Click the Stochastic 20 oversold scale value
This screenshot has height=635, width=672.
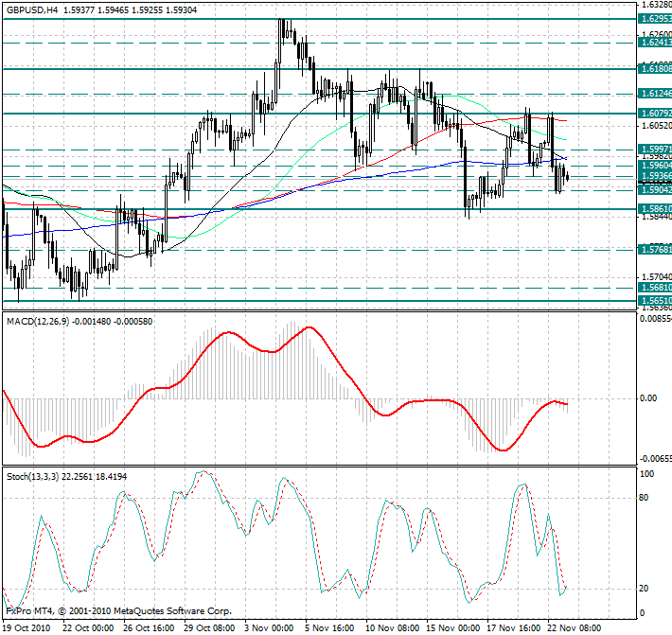point(644,589)
